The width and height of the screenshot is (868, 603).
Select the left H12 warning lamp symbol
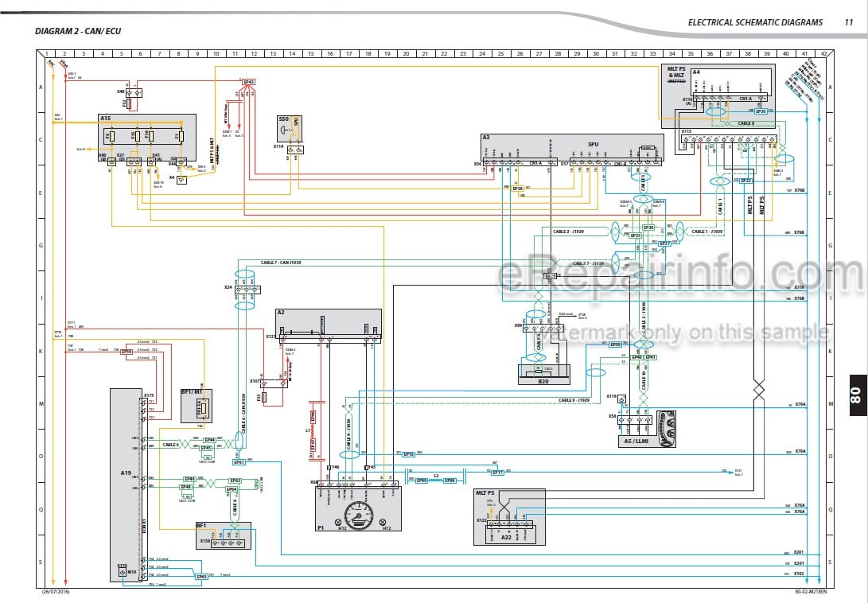click(x=338, y=522)
